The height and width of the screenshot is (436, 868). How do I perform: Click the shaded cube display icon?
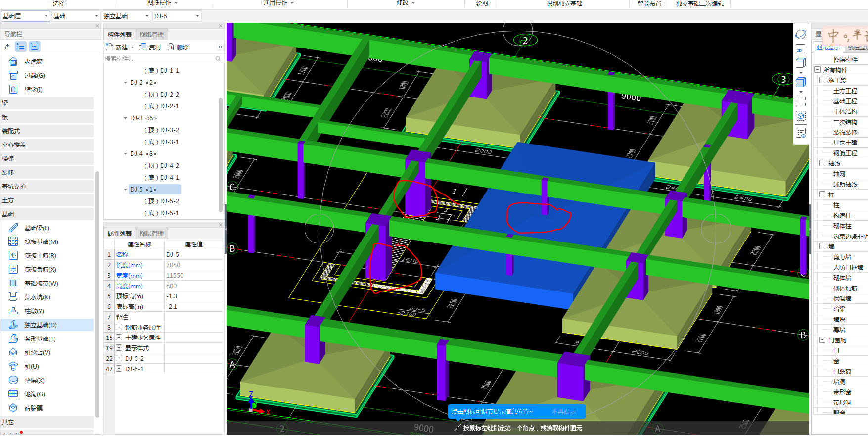pos(801,82)
